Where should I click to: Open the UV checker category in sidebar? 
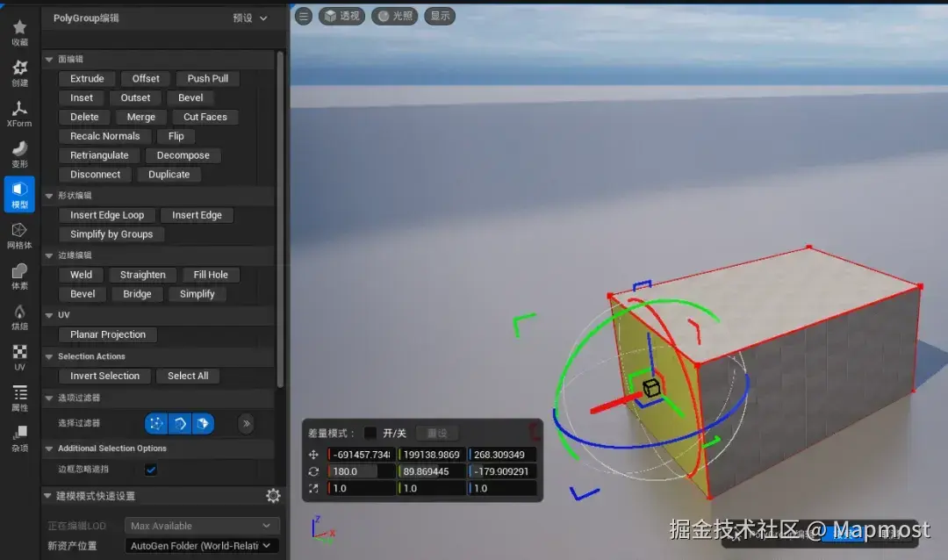[19, 357]
